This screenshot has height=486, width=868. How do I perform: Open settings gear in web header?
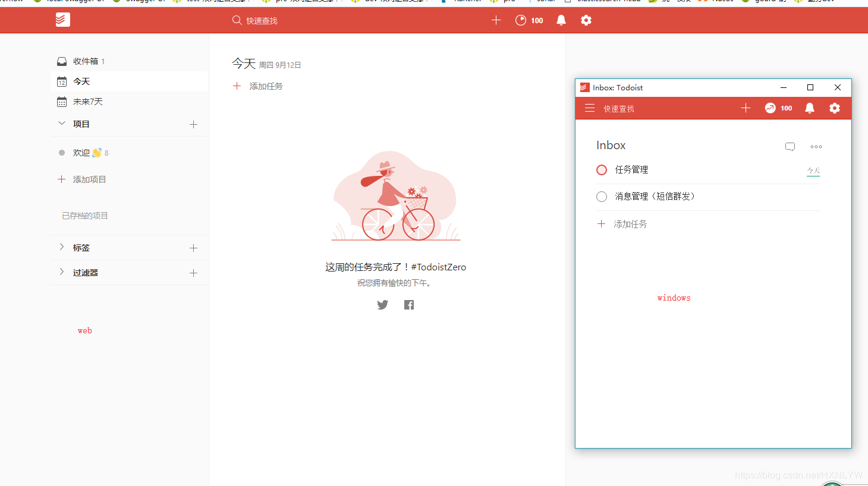(586, 20)
